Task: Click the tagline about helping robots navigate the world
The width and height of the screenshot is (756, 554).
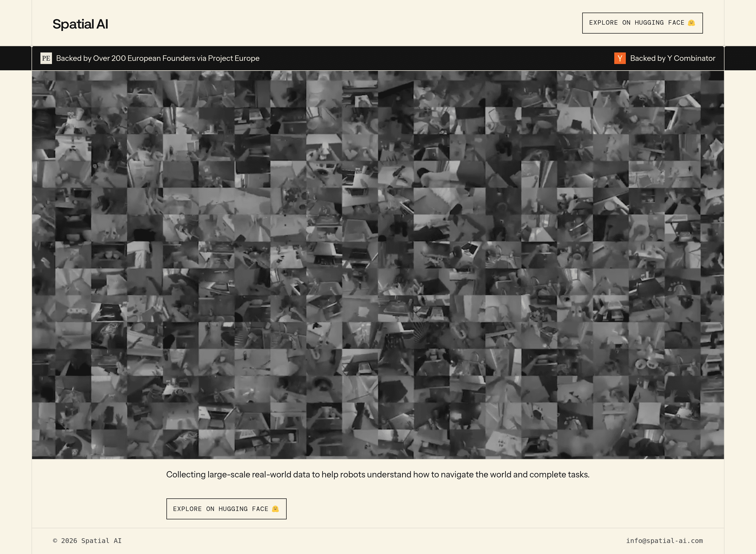Action: click(x=378, y=475)
